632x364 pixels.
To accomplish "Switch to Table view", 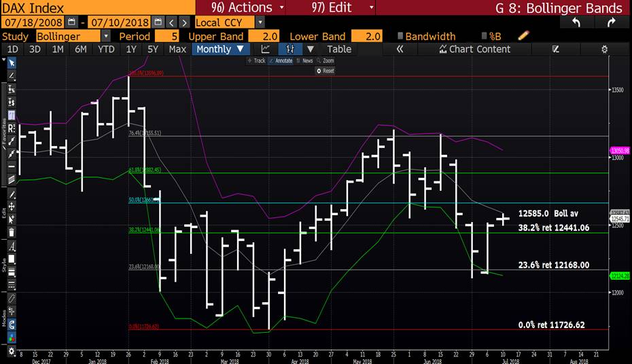I will click(x=339, y=49).
